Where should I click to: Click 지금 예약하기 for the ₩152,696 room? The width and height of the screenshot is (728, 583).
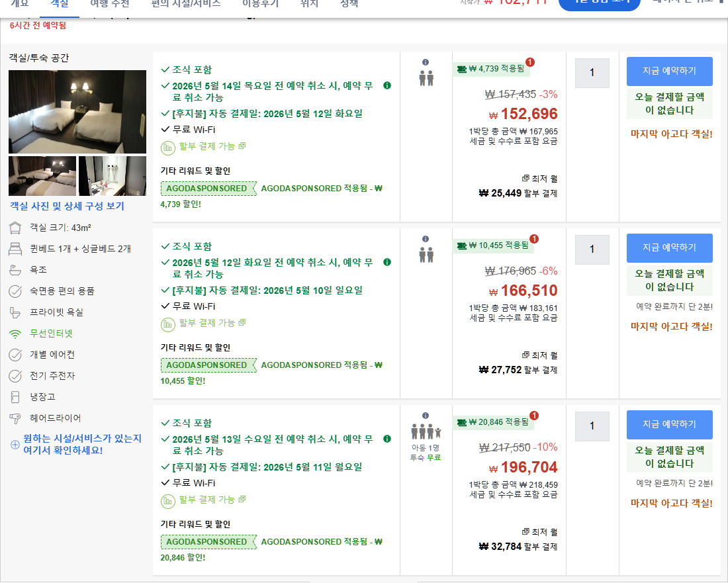(670, 71)
